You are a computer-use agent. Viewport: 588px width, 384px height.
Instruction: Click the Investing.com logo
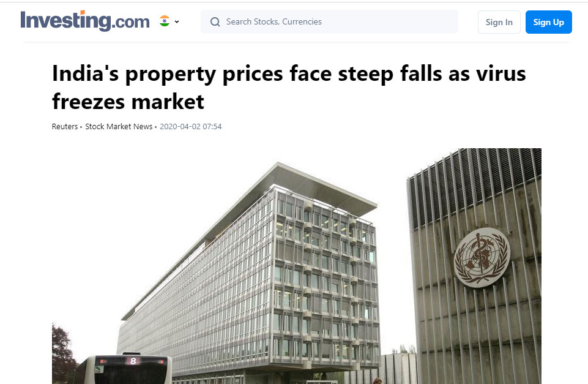pyautogui.click(x=85, y=21)
